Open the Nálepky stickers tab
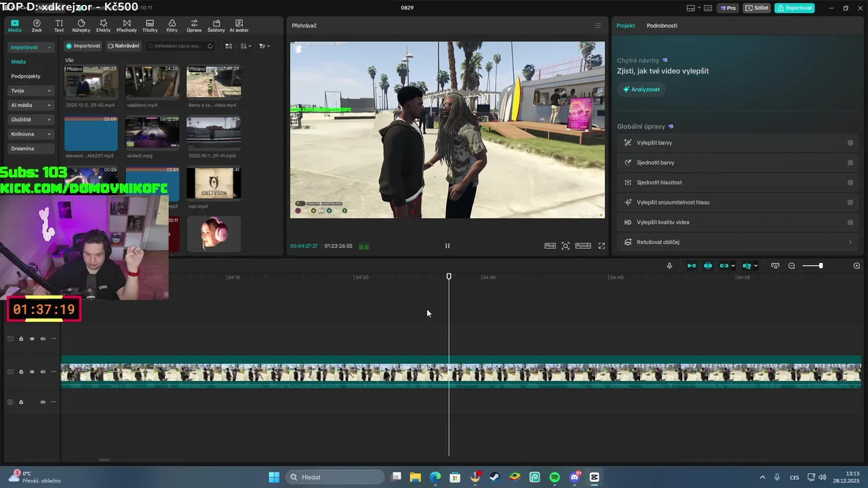 [x=81, y=26]
